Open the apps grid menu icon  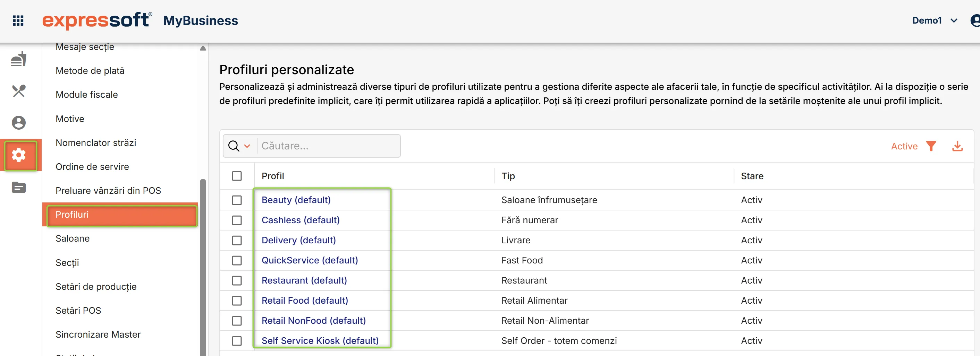pos(18,20)
